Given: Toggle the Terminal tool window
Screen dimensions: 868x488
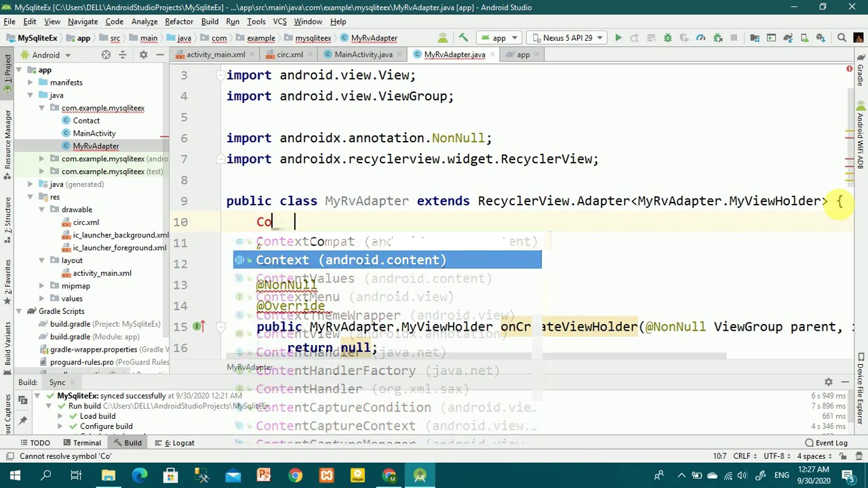Looking at the screenshot, I should click(x=81, y=443).
